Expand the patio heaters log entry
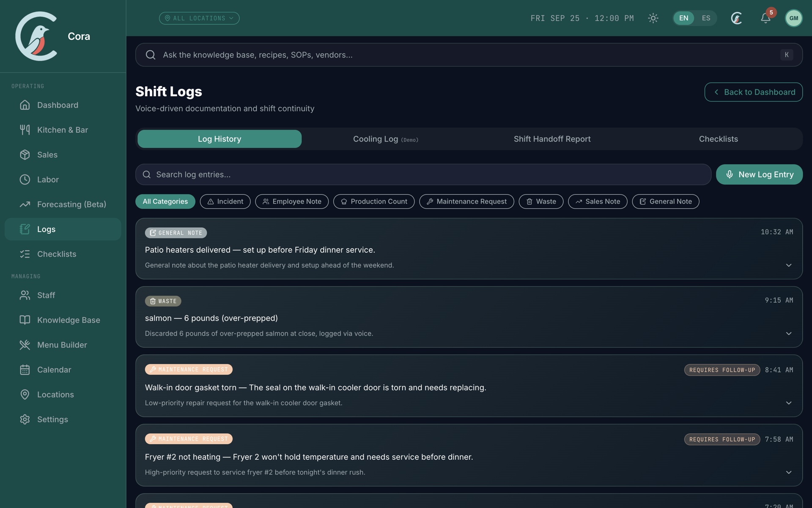The height and width of the screenshot is (508, 812). click(788, 265)
